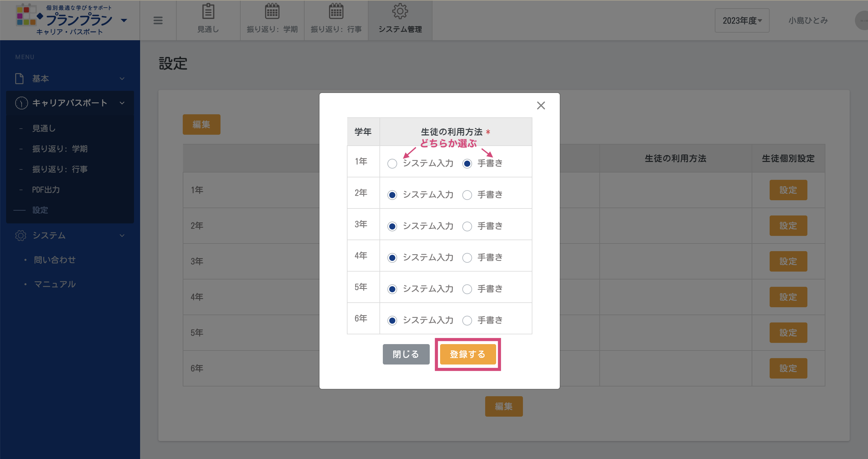Click the hamburger menu icon
Viewport: 868px width, 459px height.
(x=158, y=20)
